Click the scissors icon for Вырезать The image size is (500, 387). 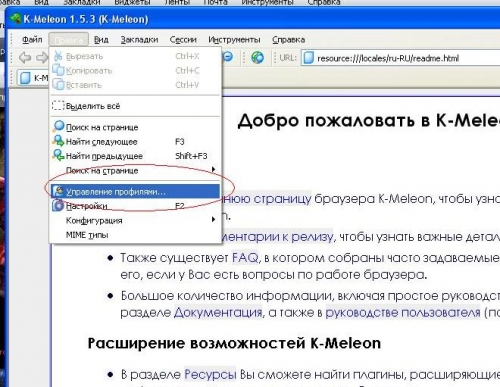coord(58,56)
